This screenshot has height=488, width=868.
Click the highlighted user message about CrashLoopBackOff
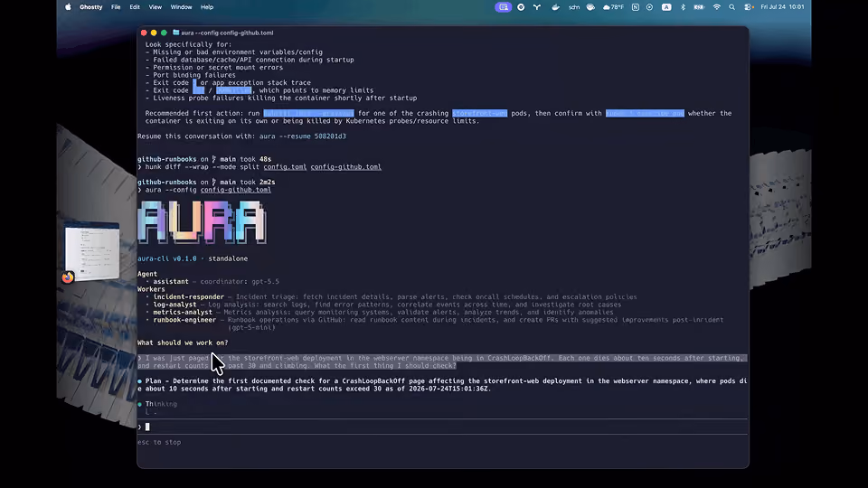coord(442,361)
